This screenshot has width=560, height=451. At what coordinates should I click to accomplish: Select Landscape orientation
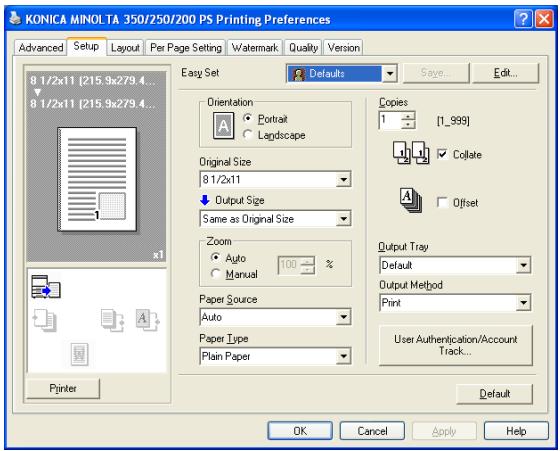click(x=274, y=135)
